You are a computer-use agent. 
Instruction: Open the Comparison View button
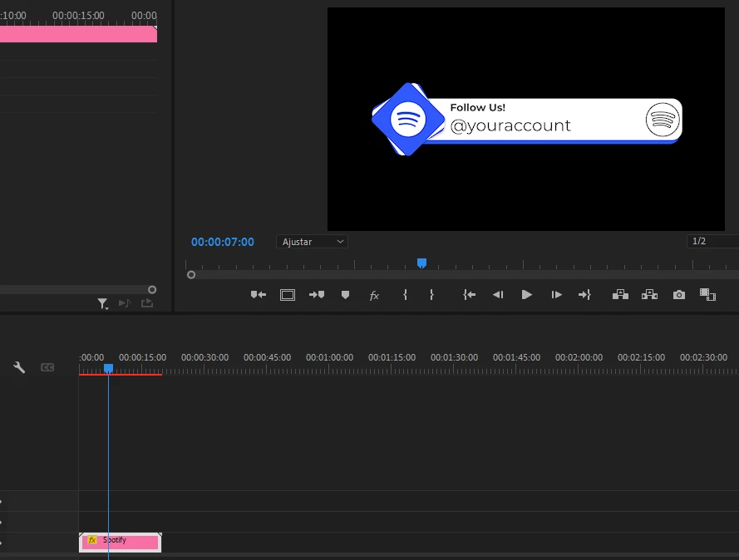[707, 295]
